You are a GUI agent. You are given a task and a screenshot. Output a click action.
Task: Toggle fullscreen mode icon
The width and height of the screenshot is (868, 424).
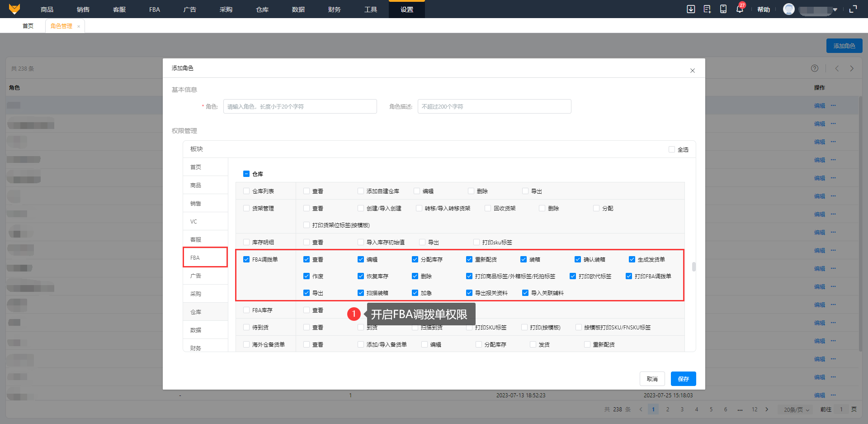853,9
